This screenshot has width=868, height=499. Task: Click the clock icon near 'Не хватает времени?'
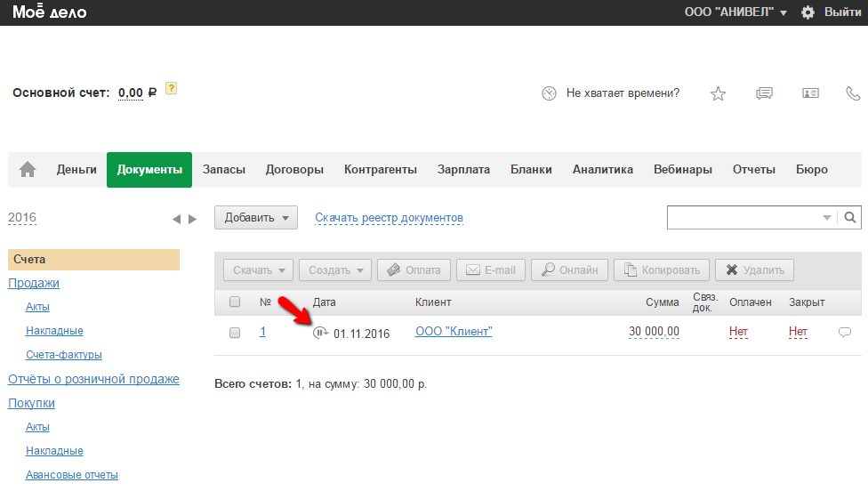(549, 93)
